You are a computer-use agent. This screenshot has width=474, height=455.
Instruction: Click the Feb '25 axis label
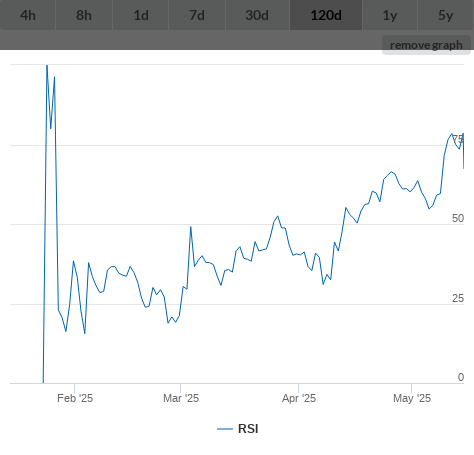(x=75, y=398)
